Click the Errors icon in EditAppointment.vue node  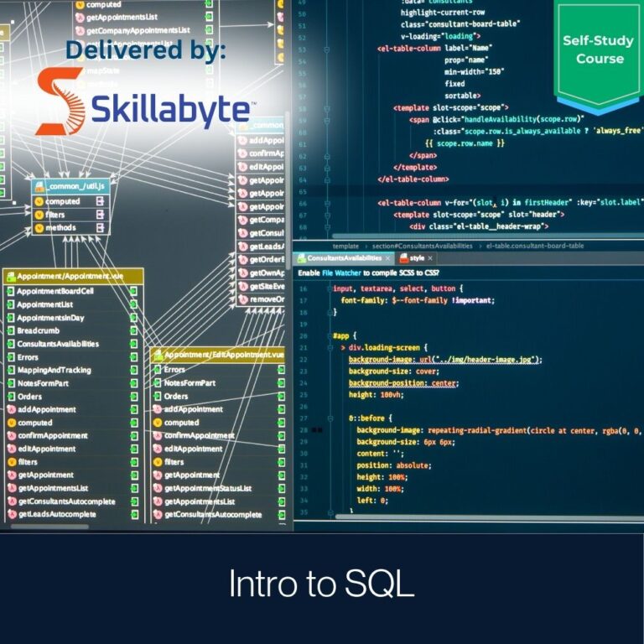pos(157,370)
